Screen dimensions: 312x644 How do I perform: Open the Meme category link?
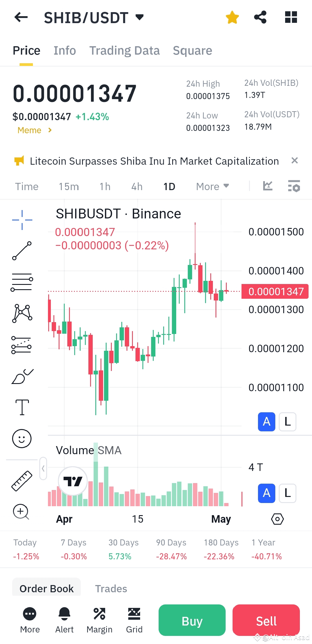(x=35, y=130)
